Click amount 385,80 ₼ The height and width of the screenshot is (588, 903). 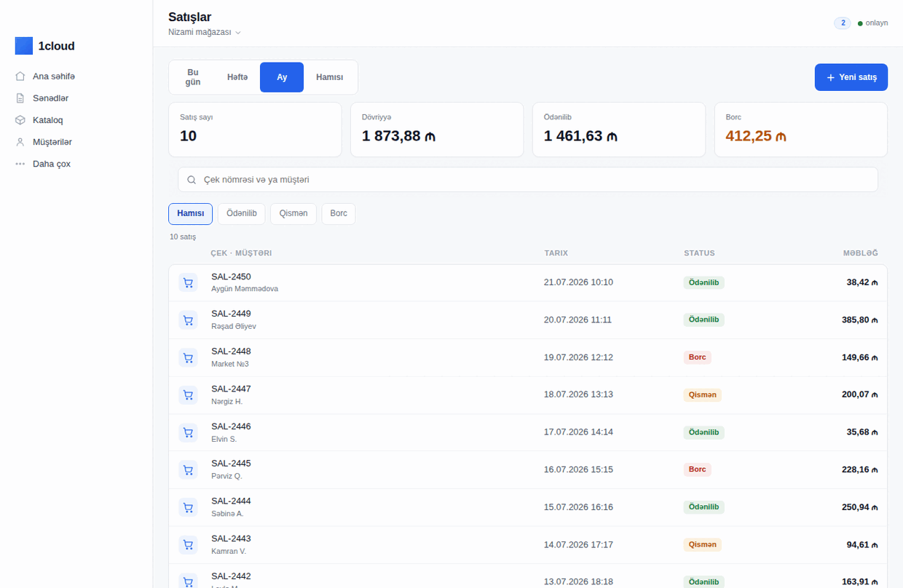coord(860,320)
